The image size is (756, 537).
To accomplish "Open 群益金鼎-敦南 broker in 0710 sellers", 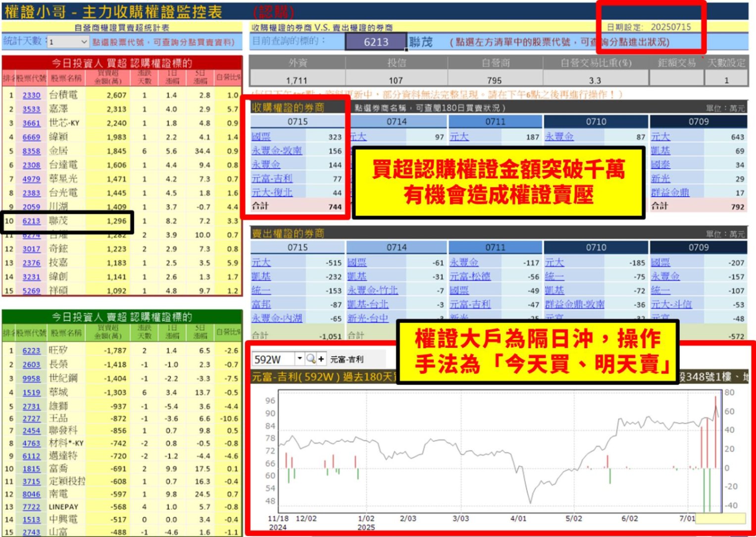I will (574, 304).
